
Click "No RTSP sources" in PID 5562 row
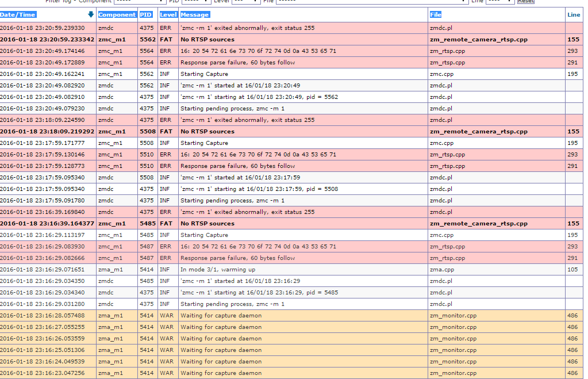[207, 40]
